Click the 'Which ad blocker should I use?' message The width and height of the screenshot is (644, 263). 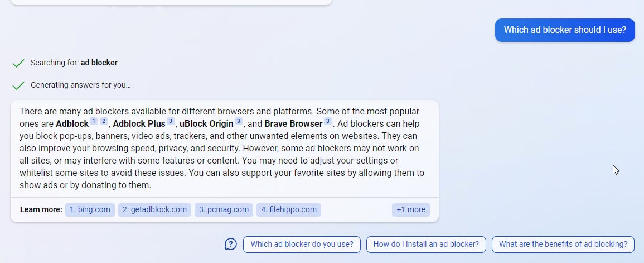[x=565, y=30]
